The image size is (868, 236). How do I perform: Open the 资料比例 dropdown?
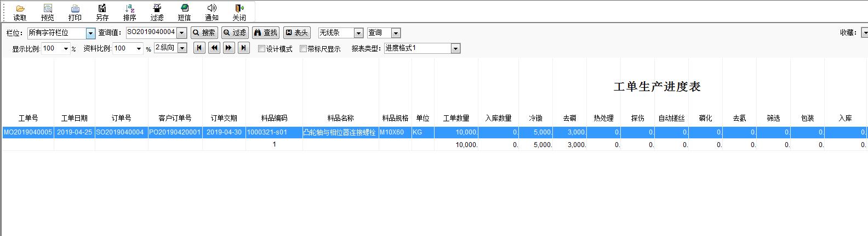click(139, 49)
